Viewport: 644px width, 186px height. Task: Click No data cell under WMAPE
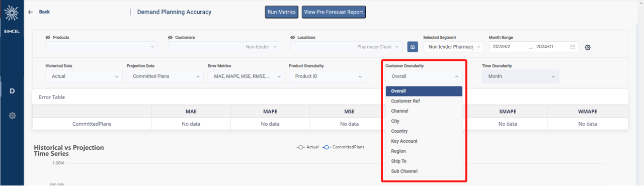[x=587, y=124]
